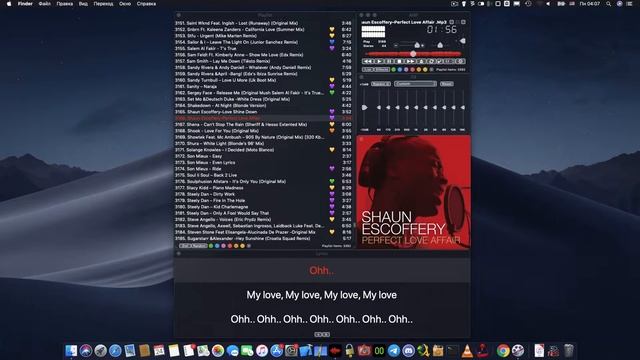Click the yellow color dot in player

coord(425,69)
